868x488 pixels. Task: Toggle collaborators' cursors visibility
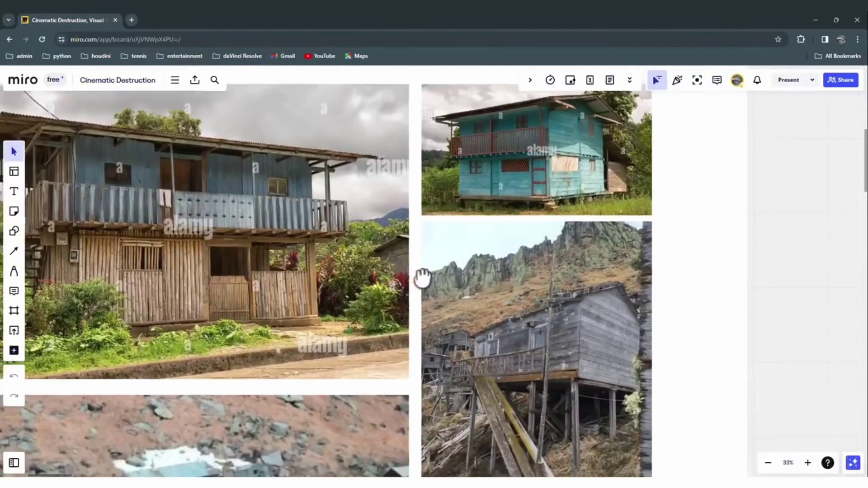[x=657, y=80]
